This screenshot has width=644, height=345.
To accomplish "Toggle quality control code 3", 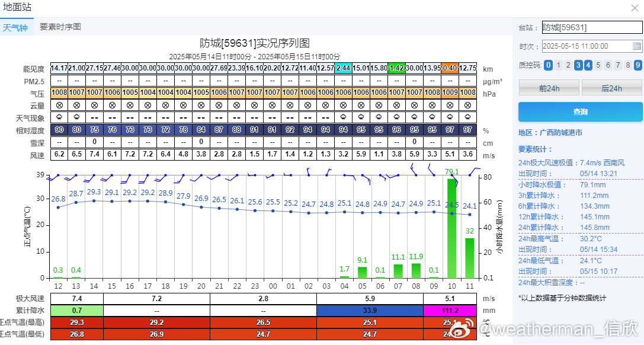I will click(578, 65).
